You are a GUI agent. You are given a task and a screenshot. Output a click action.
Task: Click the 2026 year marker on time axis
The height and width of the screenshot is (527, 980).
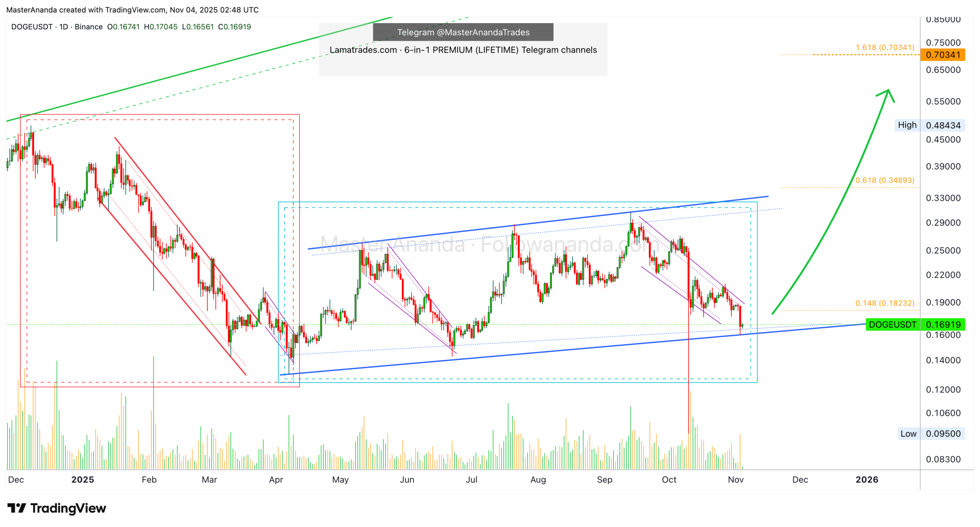(867, 480)
